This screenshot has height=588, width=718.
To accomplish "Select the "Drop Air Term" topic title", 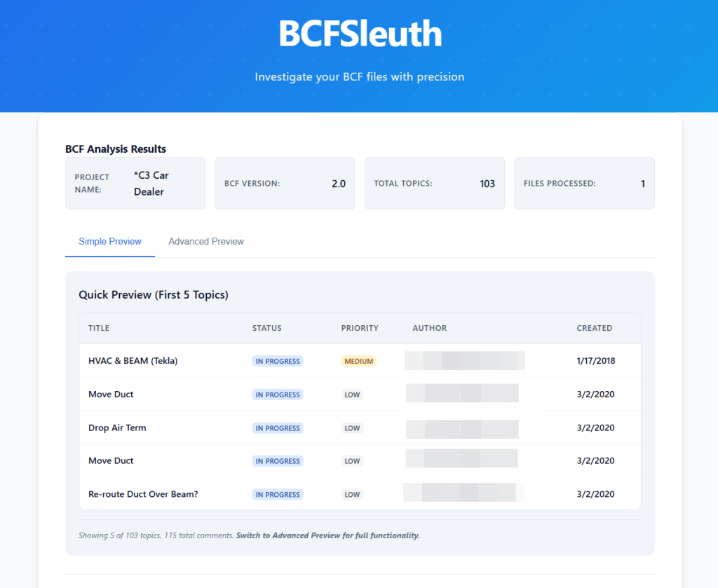I will tap(117, 428).
